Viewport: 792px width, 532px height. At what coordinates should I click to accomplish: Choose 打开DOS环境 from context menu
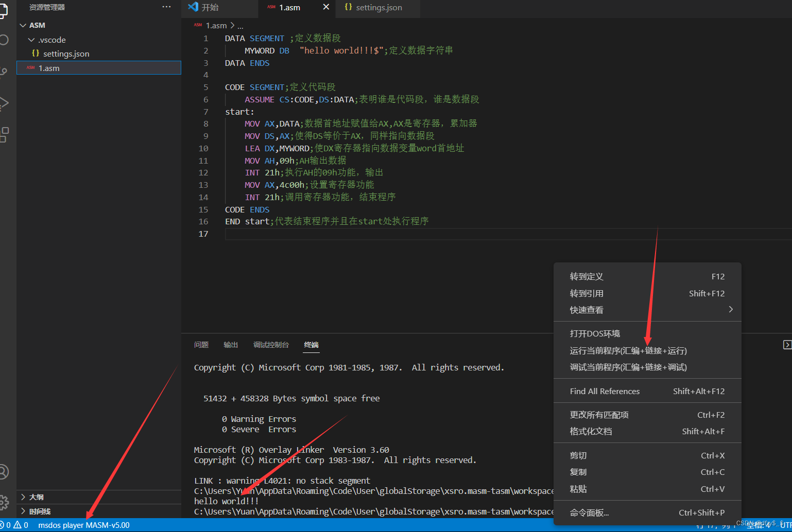tap(647, 334)
